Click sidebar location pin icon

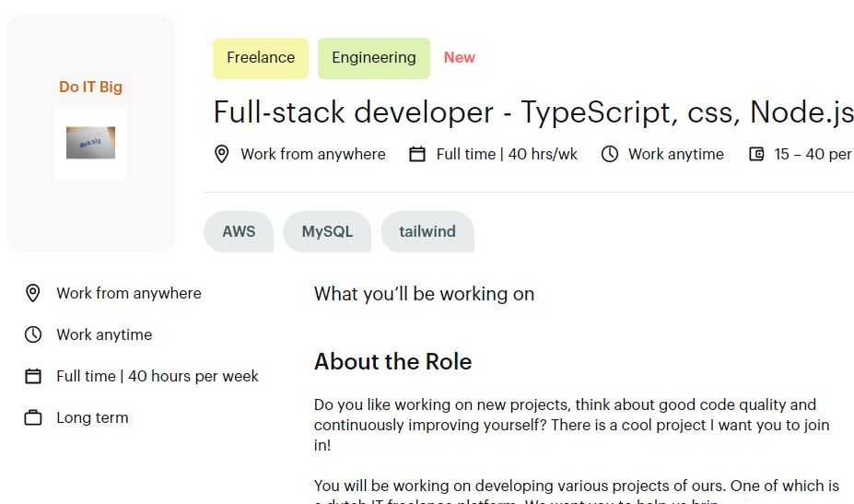(32, 293)
